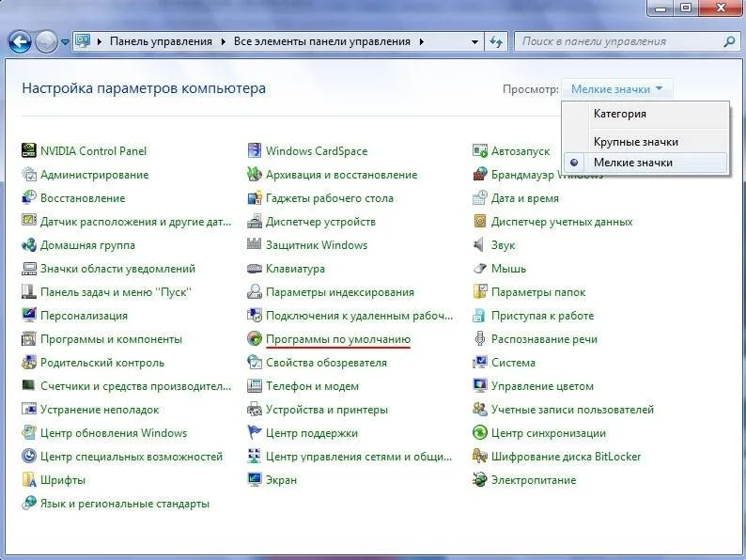This screenshot has width=746, height=560.
Task: Expand the arrow before Панель управления breadcrumb
Action: [x=99, y=42]
